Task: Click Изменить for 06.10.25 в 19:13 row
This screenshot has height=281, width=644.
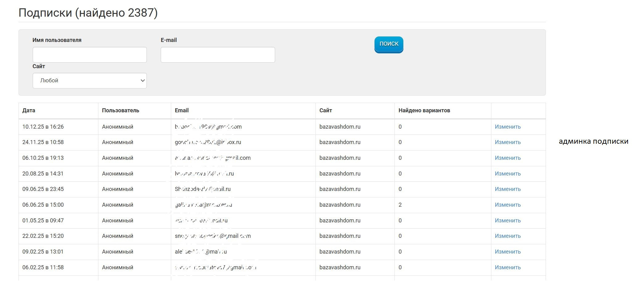Action: click(508, 158)
